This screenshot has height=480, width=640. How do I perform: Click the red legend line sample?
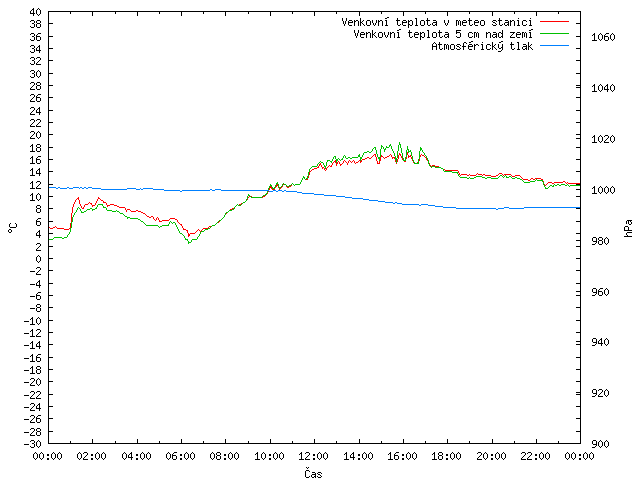coord(554,22)
